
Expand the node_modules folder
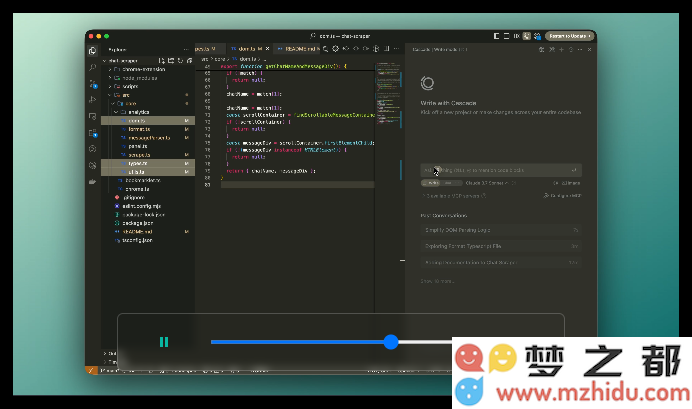148,78
